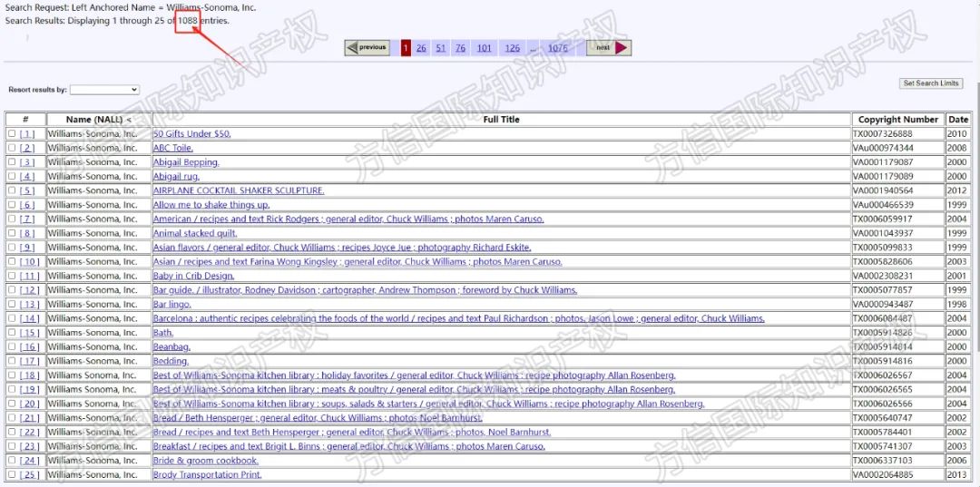Open record number link [ 12 ]
The height and width of the screenshot is (487, 980).
29,290
